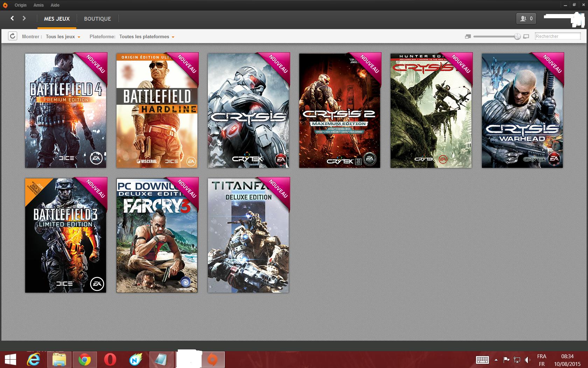Select Crysis 2 Maximum Edition cover

pyautogui.click(x=340, y=110)
